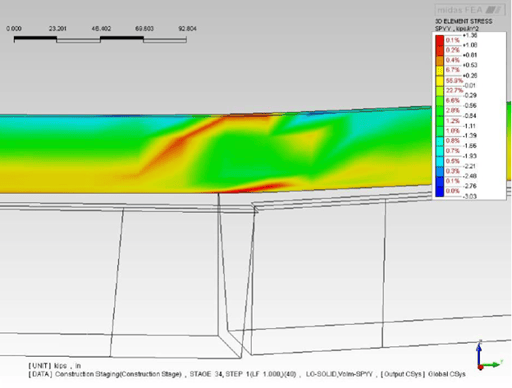Select the cyan legend swatch beside 0.5%
This screenshot has height=388, width=512.
(x=440, y=161)
